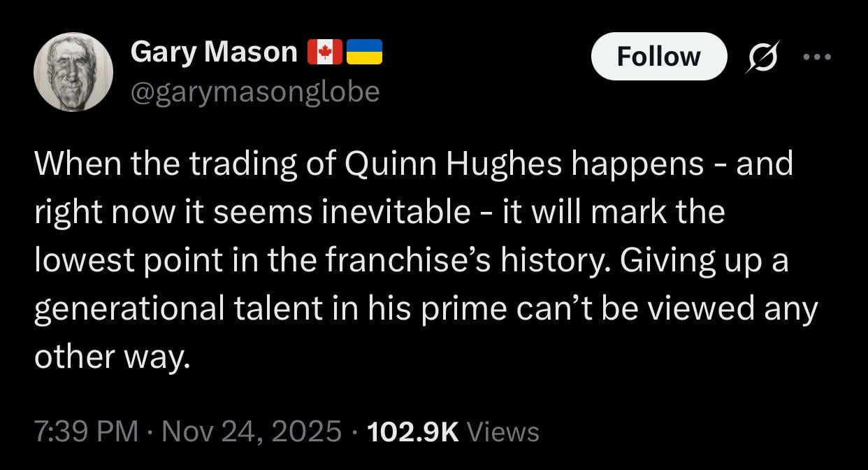Open the Nov 24, 2025 date link
868x470 pixels.
pyautogui.click(x=249, y=432)
